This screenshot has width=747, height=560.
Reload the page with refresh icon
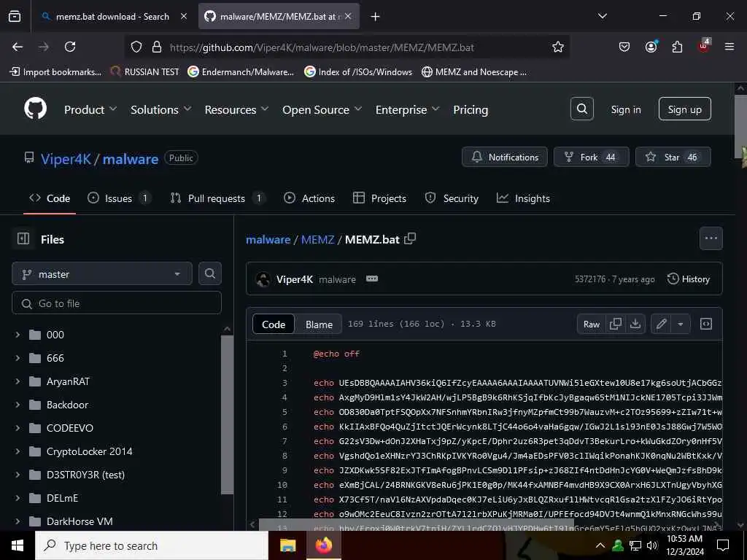click(x=70, y=47)
